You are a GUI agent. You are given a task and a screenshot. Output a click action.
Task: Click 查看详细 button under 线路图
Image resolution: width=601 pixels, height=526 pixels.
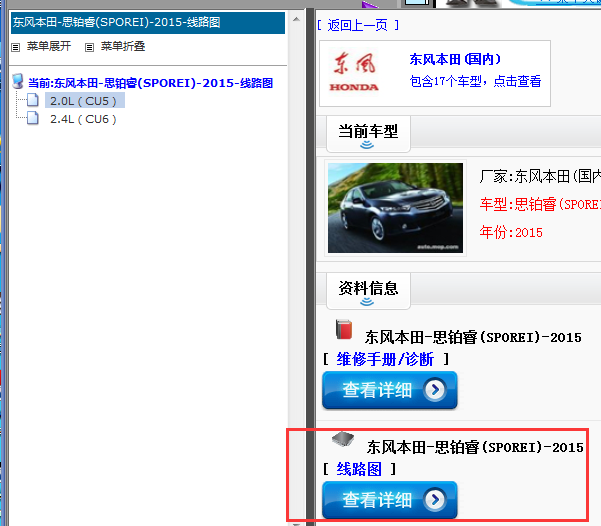(x=390, y=500)
